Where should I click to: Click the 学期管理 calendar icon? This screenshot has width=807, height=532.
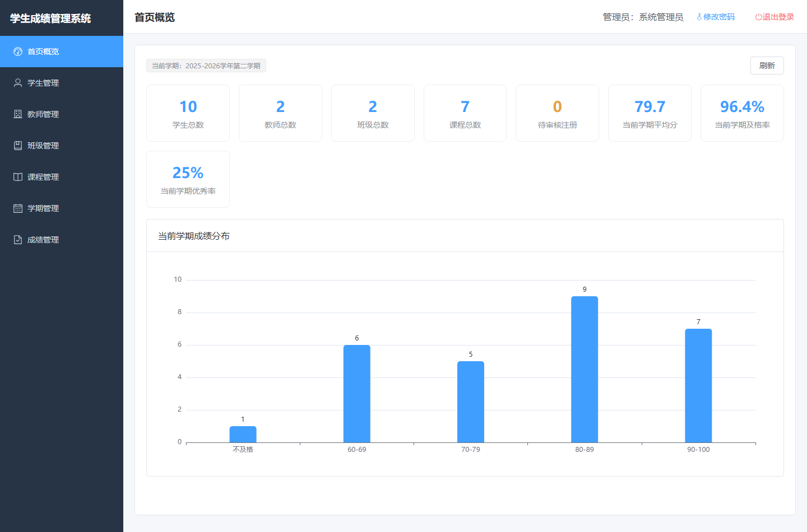coord(18,208)
